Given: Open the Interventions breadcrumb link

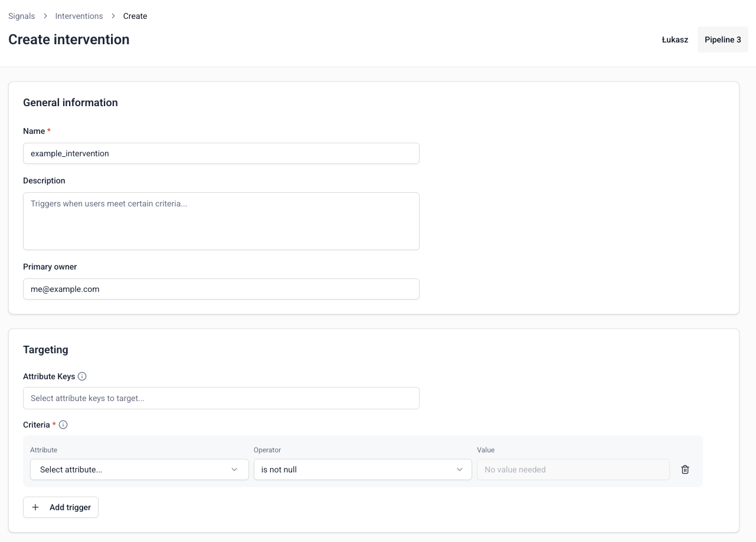Looking at the screenshot, I should pos(78,16).
